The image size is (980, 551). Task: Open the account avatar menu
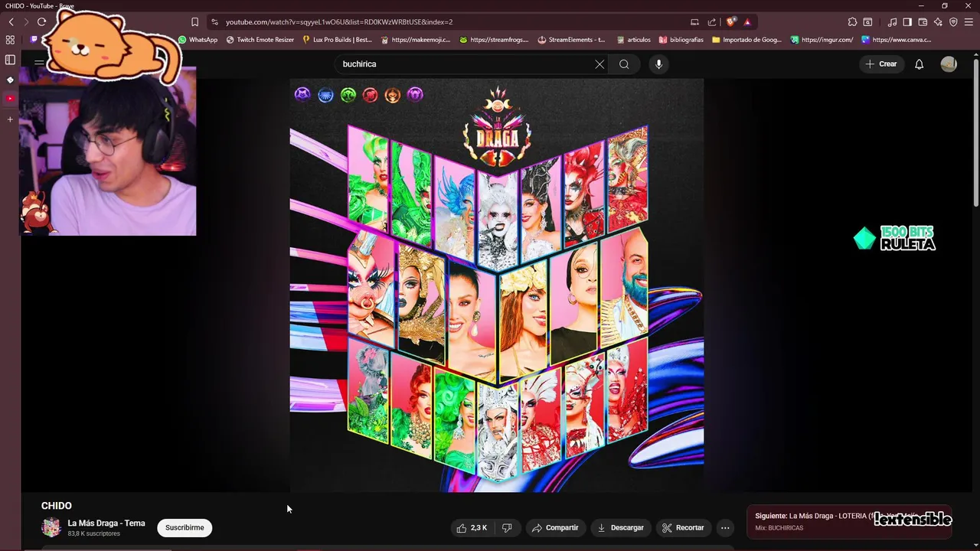(x=949, y=64)
